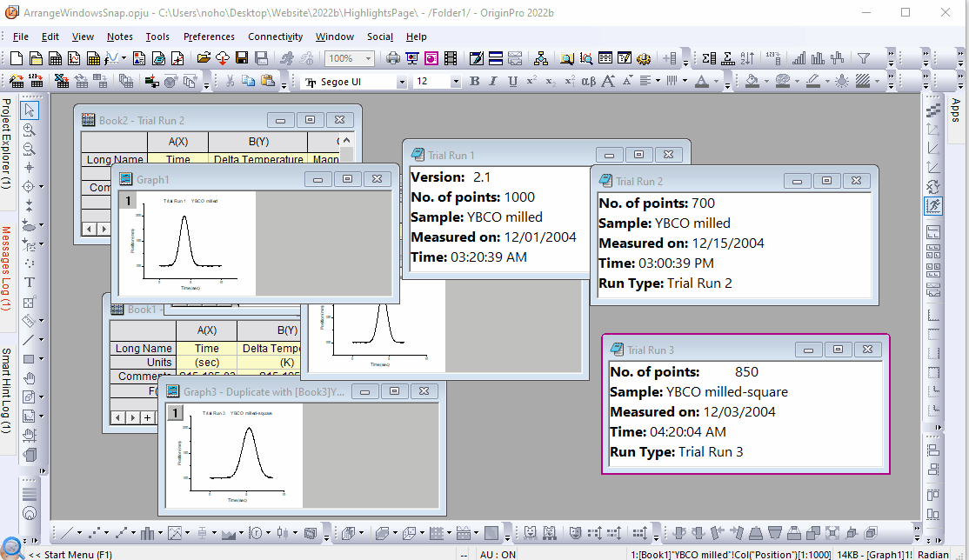Click the Line/Border Color pencil swatch

(x=812, y=81)
